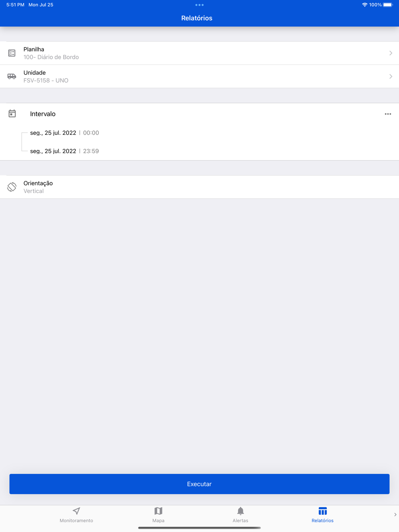Expand Planilha row with right chevron
This screenshot has height=532, width=399.
point(391,53)
